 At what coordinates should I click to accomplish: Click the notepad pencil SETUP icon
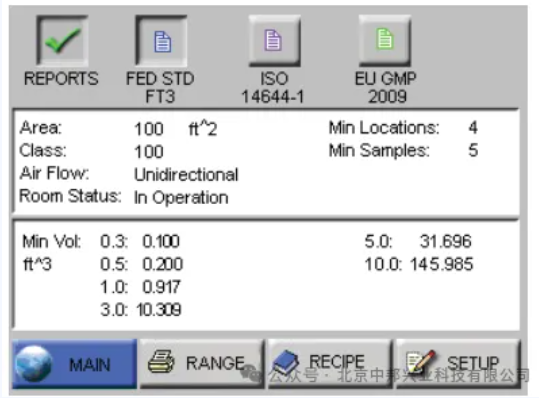(x=420, y=362)
